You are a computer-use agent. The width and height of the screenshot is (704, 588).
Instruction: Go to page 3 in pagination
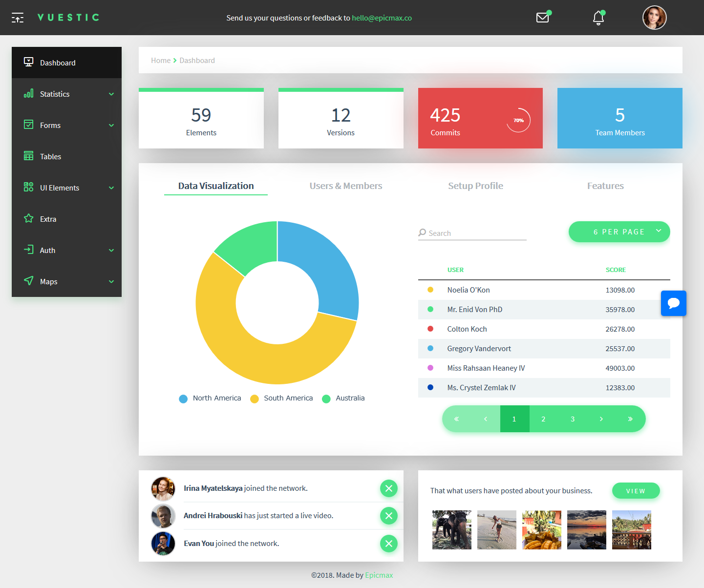pos(573,419)
